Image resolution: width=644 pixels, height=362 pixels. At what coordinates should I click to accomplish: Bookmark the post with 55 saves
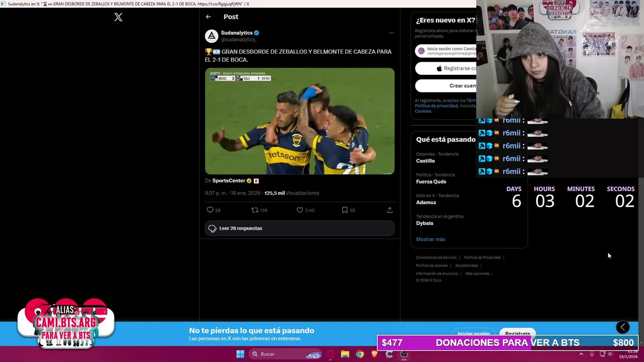click(x=345, y=210)
